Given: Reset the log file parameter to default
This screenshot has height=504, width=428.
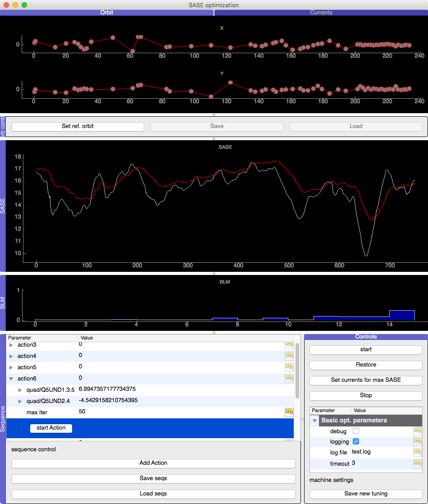Looking at the screenshot, I should coord(417,452).
